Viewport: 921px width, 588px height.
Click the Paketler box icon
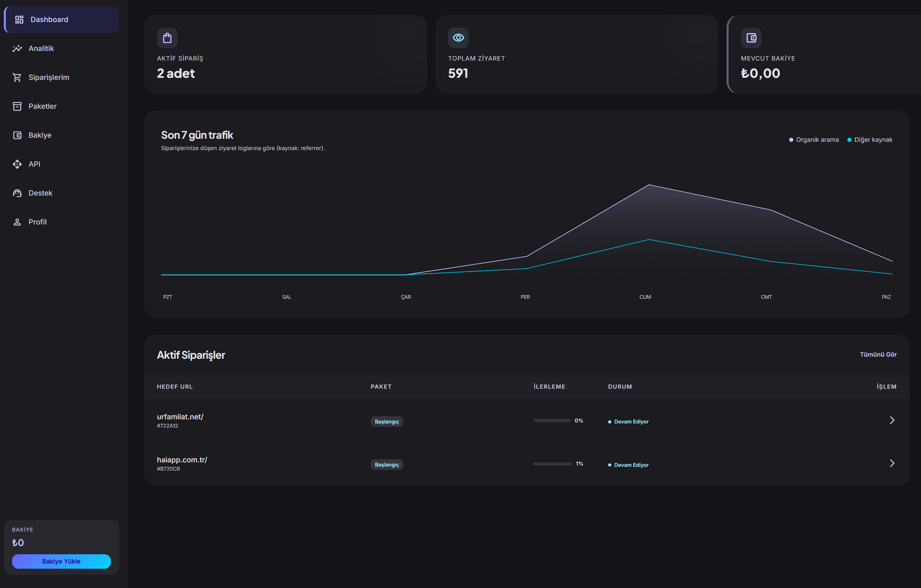click(x=17, y=106)
